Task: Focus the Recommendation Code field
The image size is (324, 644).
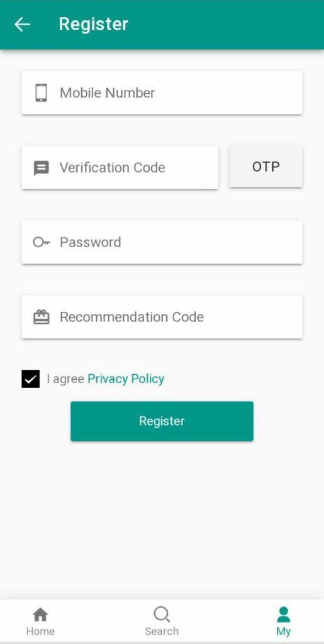Action: [x=162, y=317]
